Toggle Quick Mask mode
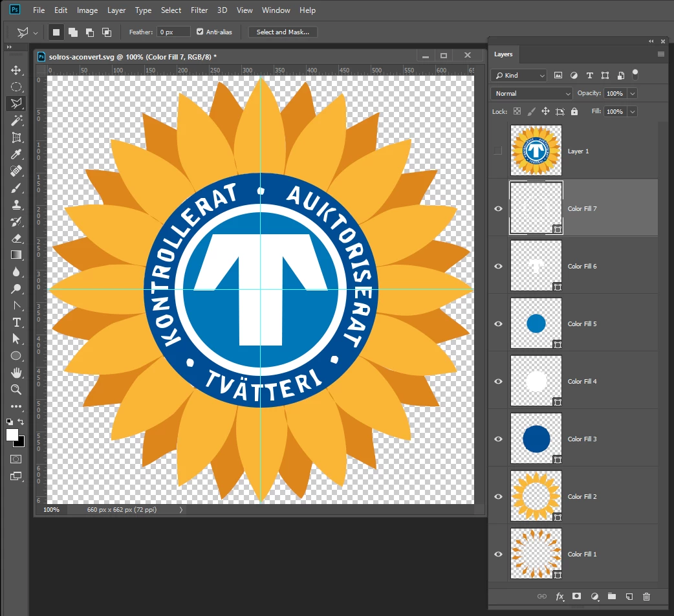 (x=16, y=459)
